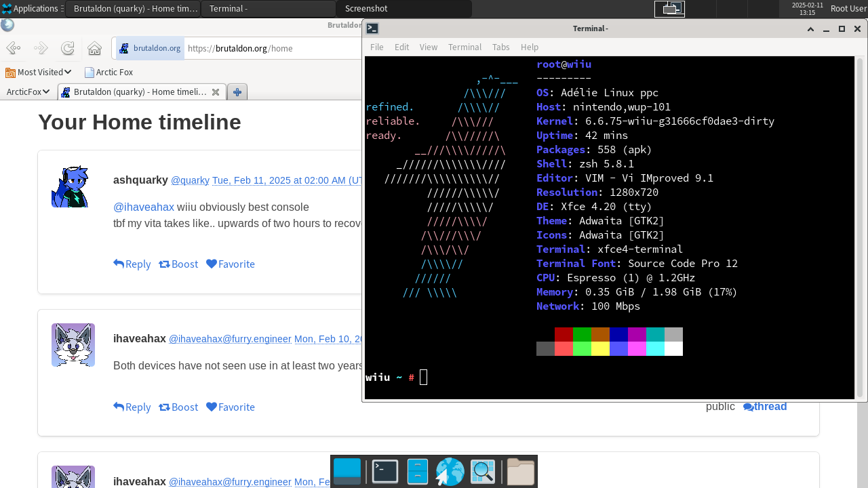The image size is (868, 488).
Task: Click the 'Host: nintendo,wup-101' line in terminal
Action: click(604, 107)
